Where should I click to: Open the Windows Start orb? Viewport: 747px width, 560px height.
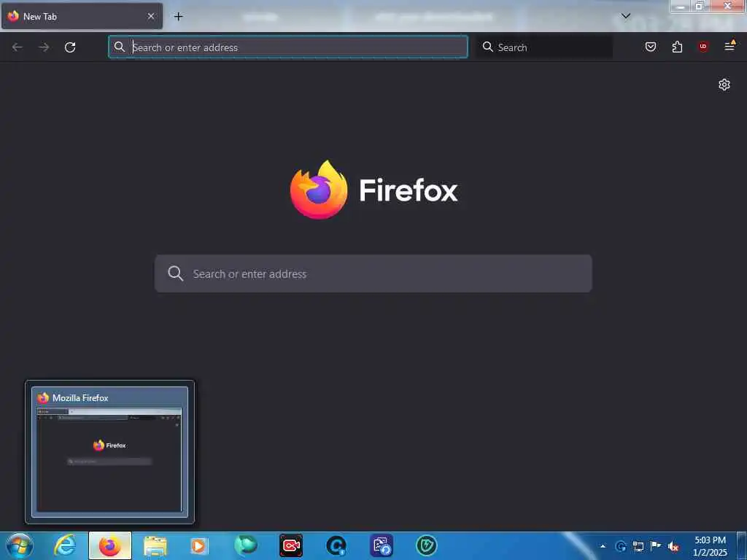pos(20,545)
